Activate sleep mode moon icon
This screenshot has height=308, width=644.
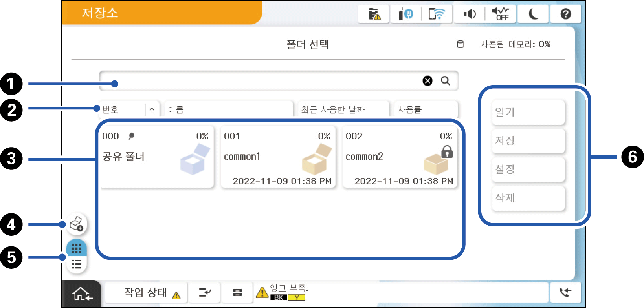click(533, 14)
